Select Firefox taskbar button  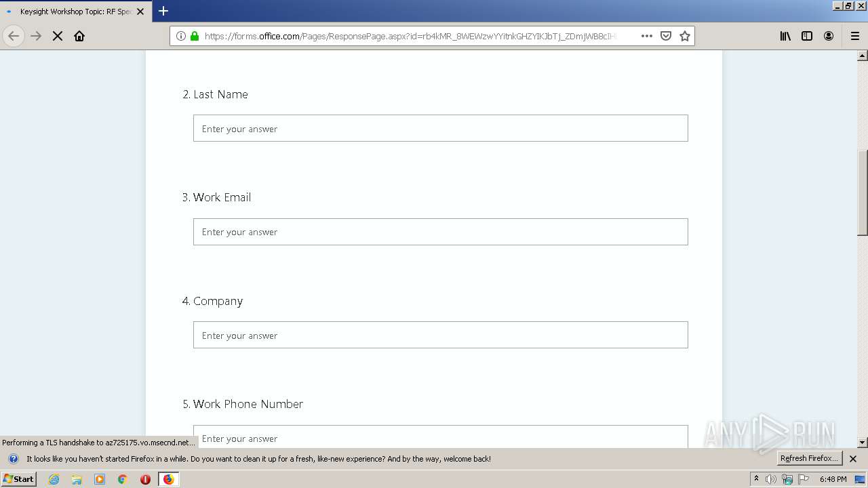click(x=168, y=479)
